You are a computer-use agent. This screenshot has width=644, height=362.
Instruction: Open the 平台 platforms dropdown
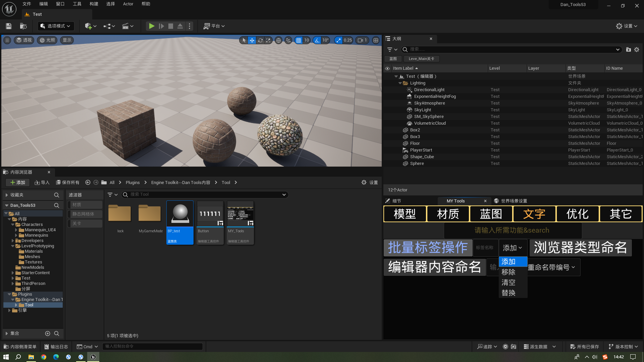click(214, 26)
